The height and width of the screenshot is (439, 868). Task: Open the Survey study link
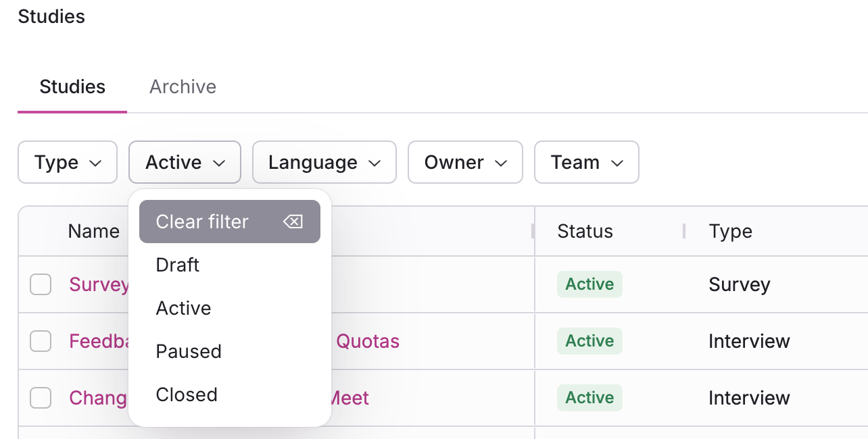pyautogui.click(x=99, y=284)
